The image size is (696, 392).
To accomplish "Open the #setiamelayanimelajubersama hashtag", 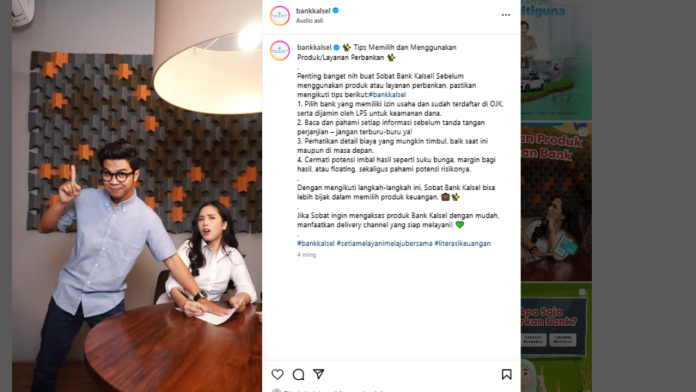I will coord(384,243).
